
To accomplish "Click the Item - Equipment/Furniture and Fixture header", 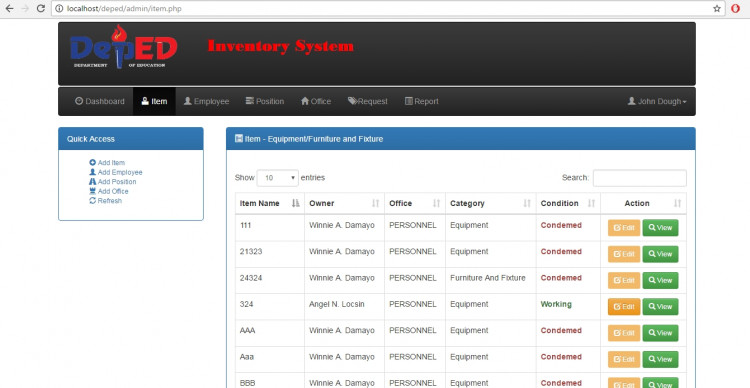I will click(461, 139).
